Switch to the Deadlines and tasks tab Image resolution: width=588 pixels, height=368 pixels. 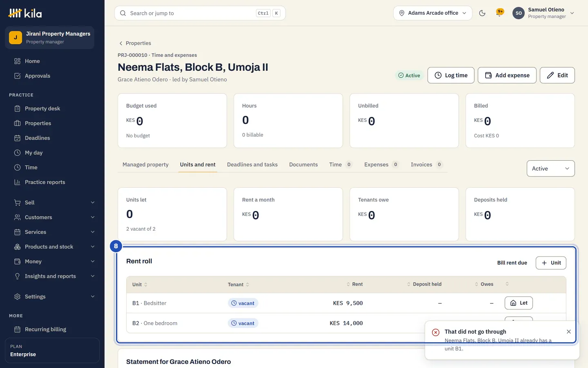pyautogui.click(x=252, y=164)
